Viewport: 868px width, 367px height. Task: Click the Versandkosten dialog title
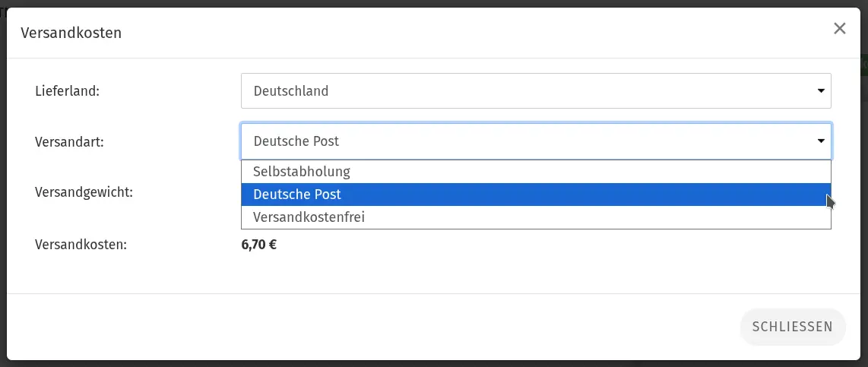(71, 33)
